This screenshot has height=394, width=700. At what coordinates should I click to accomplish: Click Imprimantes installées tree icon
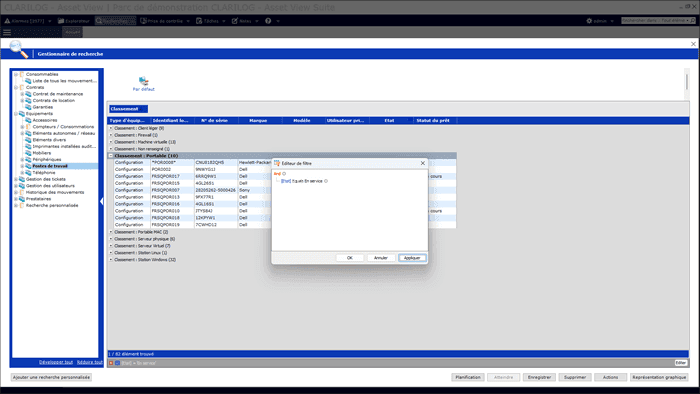28,146
